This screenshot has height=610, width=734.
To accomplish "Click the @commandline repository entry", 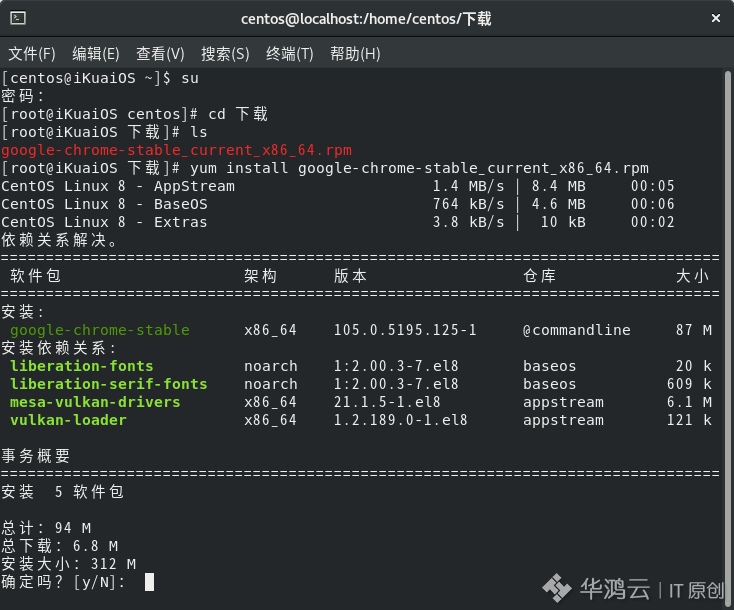I will (x=577, y=330).
